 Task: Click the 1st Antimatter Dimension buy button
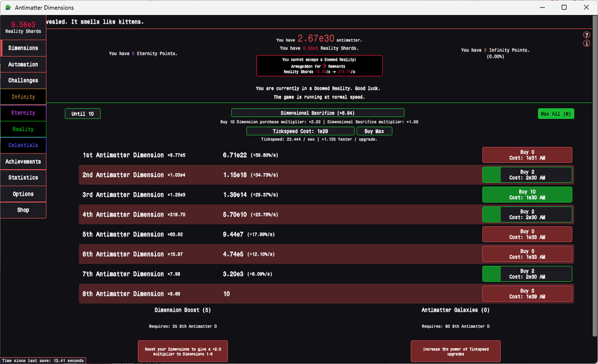(x=527, y=155)
